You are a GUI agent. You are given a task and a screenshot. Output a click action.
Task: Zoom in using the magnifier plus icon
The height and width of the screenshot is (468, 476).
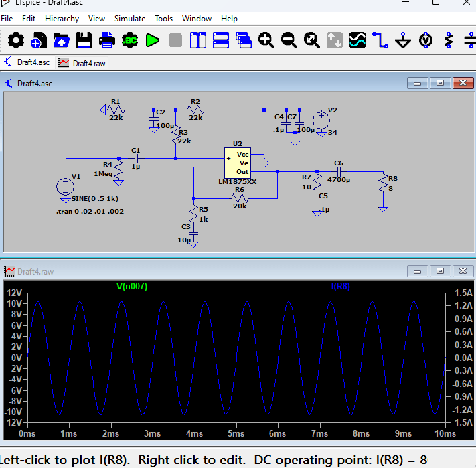(x=266, y=40)
